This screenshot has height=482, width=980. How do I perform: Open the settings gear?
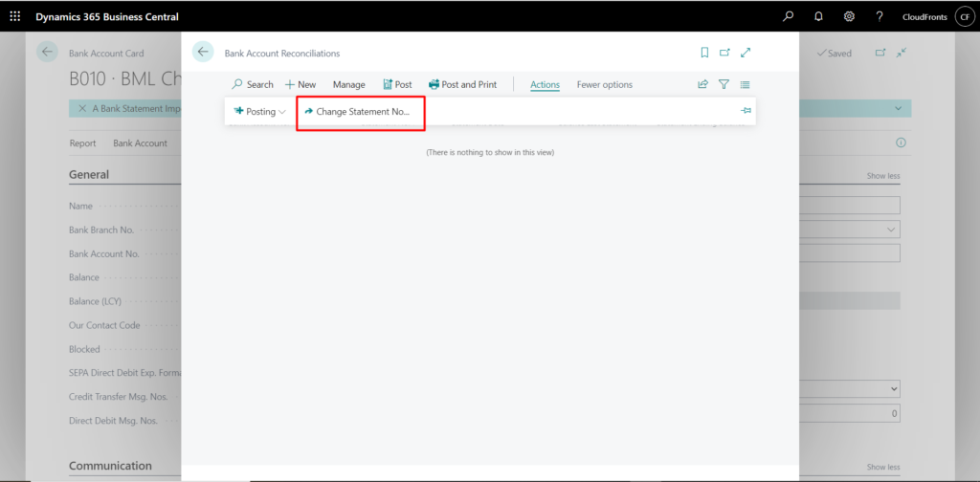point(850,17)
